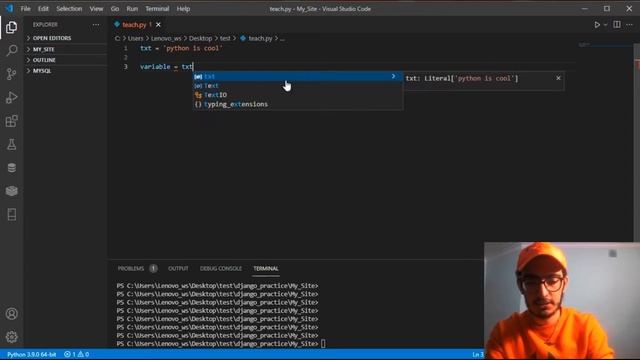This screenshot has height=360, width=640.
Task: Click line 1 code 'python is cool'
Action: click(193, 48)
